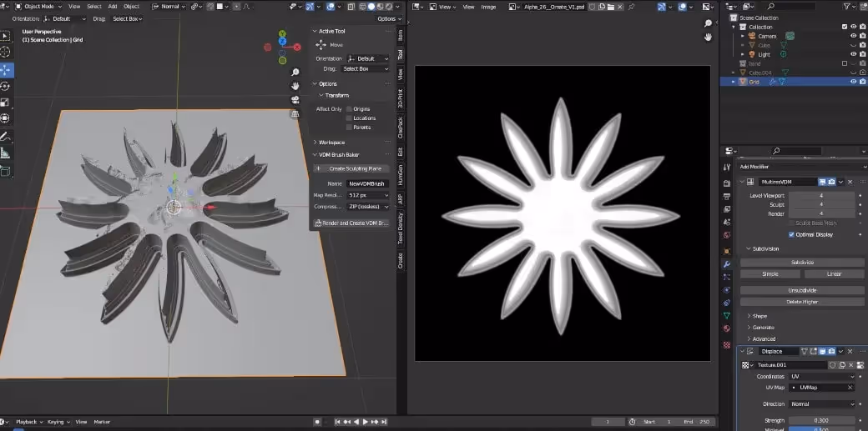Switch to the Item sidebar tab

pos(401,35)
